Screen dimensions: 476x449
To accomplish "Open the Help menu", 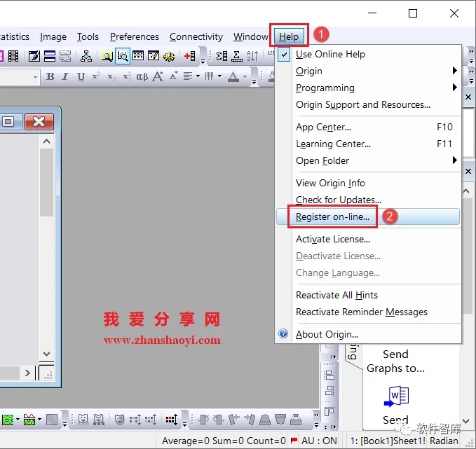I will pyautogui.click(x=289, y=36).
